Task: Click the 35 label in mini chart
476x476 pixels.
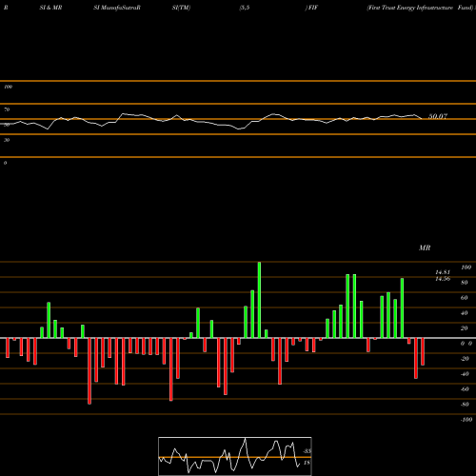Action: tap(307, 451)
